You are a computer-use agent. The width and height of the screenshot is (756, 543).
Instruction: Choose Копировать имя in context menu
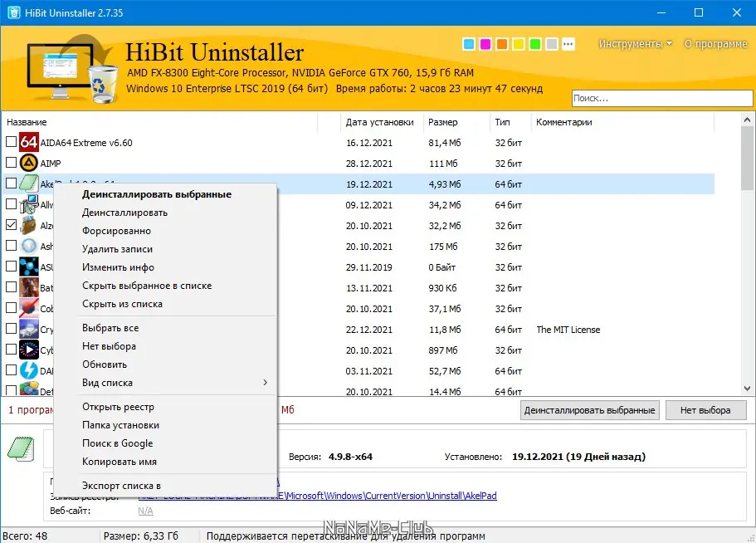tap(165, 462)
